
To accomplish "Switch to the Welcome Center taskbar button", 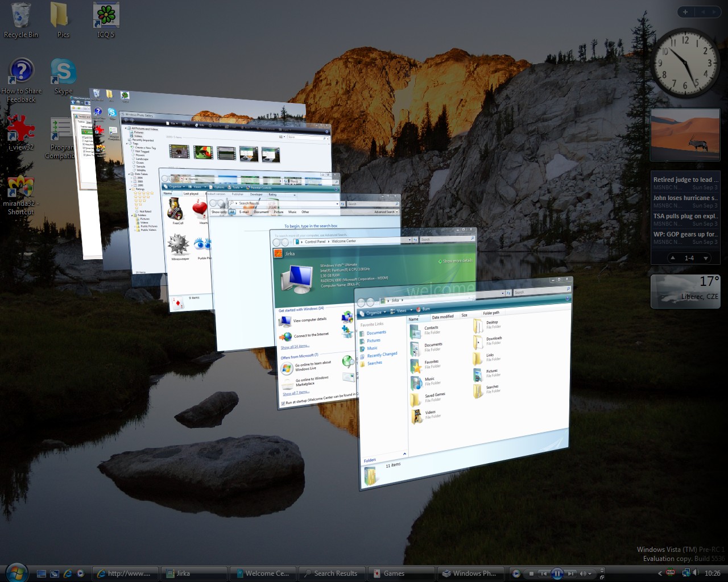I will pyautogui.click(x=263, y=573).
